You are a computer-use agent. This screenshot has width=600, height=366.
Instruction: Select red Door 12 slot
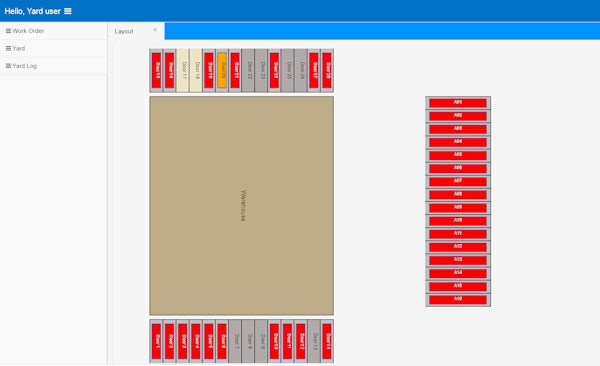(x=300, y=341)
